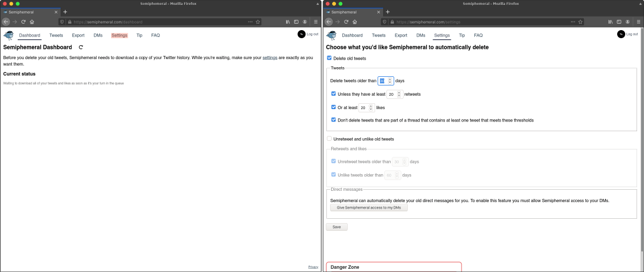Toggle Unretweet tweets older than checkbox
The image size is (644, 272).
click(x=334, y=161)
